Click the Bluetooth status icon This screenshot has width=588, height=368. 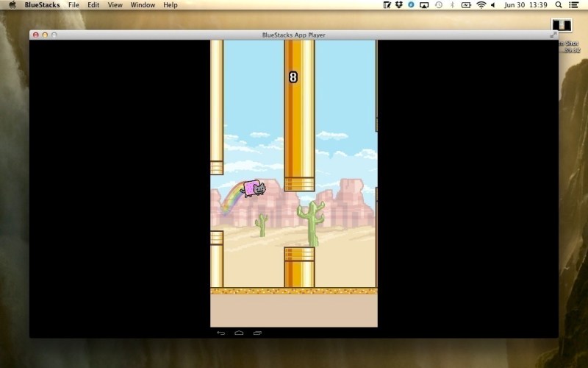452,5
